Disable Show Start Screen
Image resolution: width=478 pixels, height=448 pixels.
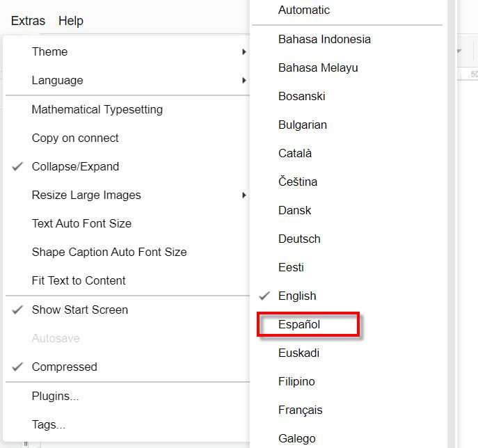79,310
